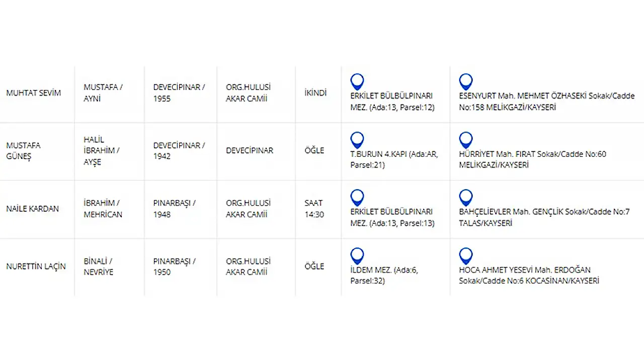644x362 pixels.
Task: Select the name MUSTAFA GÜNEŞ
Action: (23, 150)
